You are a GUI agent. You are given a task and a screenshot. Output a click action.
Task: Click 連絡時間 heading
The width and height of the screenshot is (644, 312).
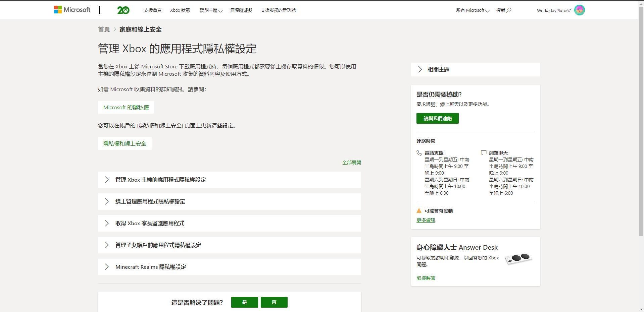coord(426,141)
